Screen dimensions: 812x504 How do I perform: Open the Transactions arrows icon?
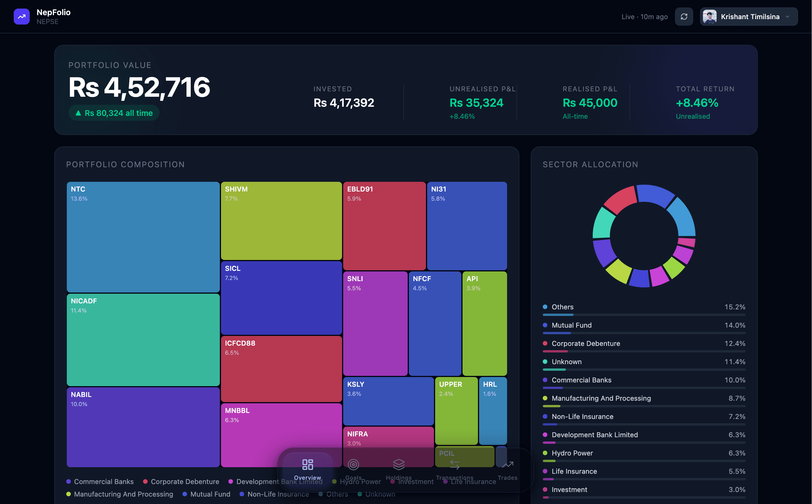click(455, 464)
